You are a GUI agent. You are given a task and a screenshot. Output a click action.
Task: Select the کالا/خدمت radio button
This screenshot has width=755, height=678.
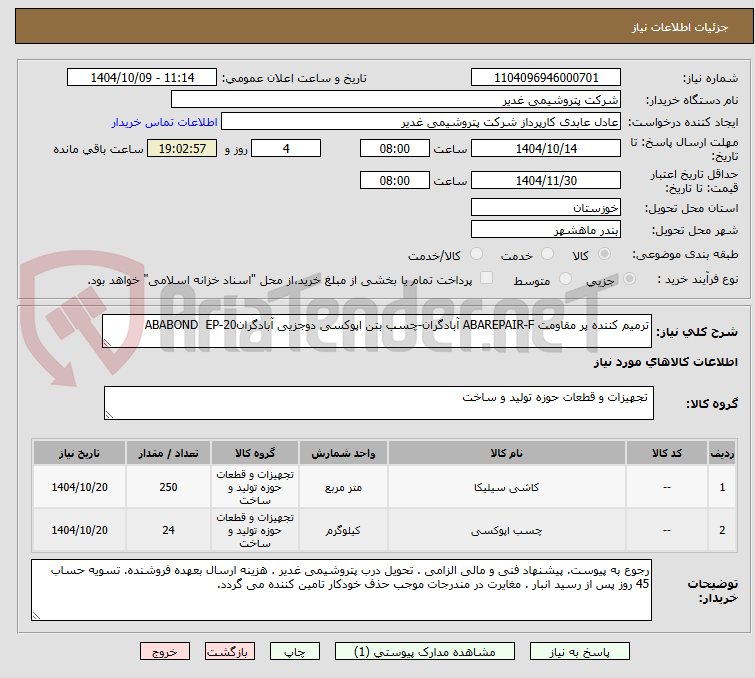click(476, 254)
